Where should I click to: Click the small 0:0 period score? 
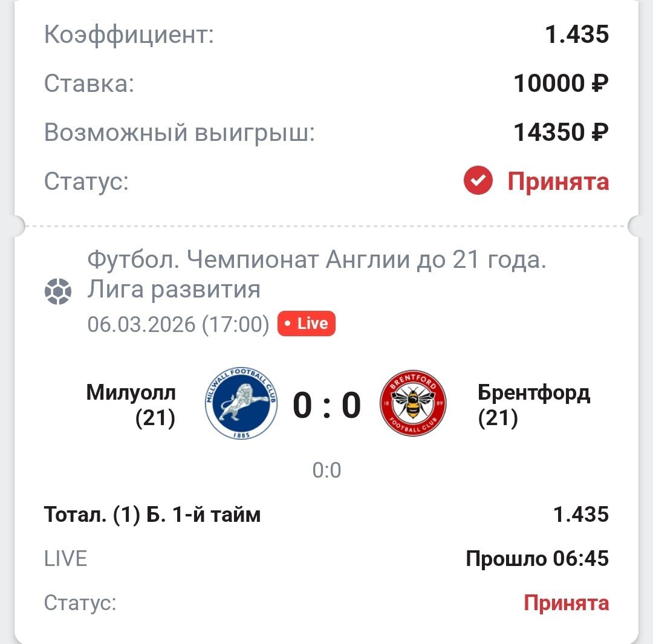pyautogui.click(x=326, y=470)
